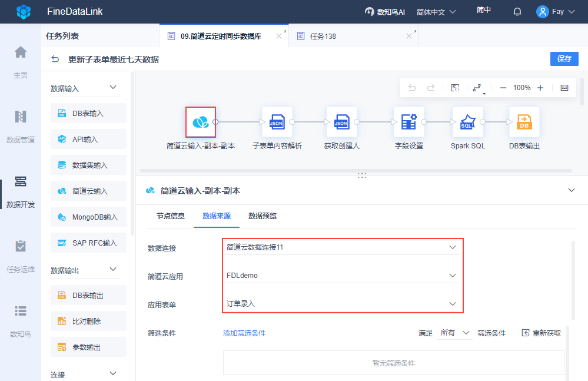Select the Spark SQL node
588x381 pixels.
coord(467,122)
